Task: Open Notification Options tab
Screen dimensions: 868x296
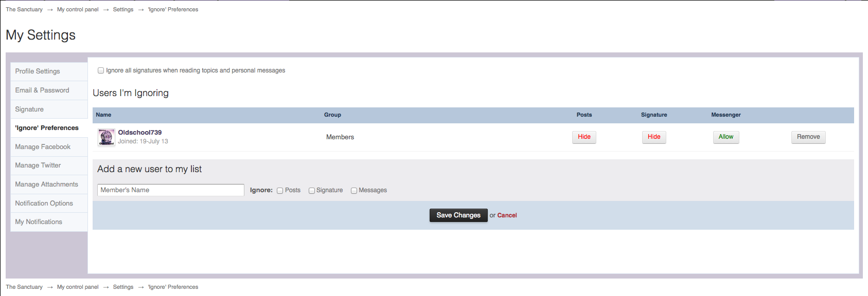Action: [x=44, y=203]
